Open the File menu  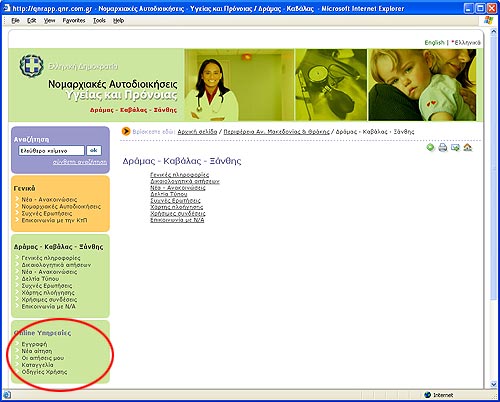pyautogui.click(x=15, y=21)
